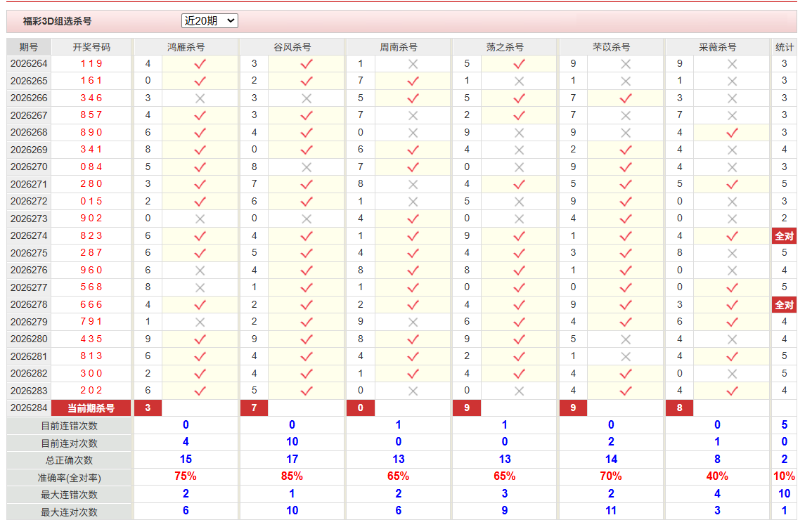Image resolution: width=812 pixels, height=527 pixels.
Task: Click the 荡之杀号 column header
Action: (505, 47)
